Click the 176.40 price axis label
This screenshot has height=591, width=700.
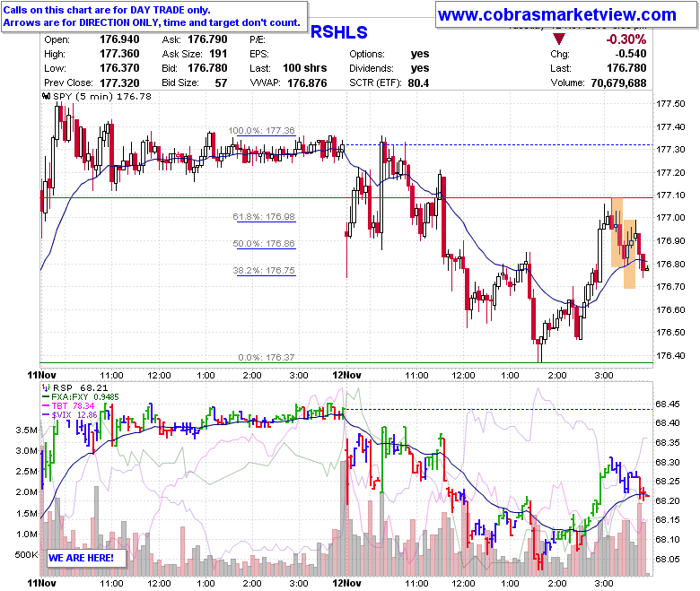click(x=670, y=355)
